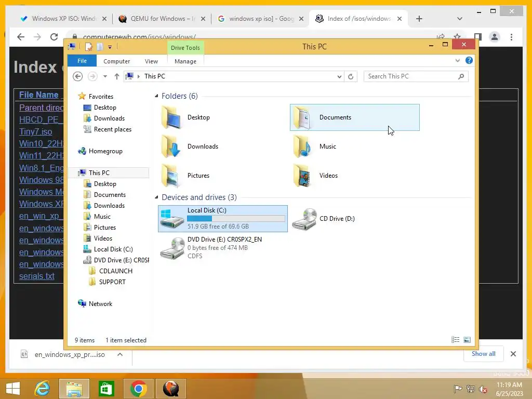
Task: Open Customize Quick Access Toolbar dropdown
Action: coord(110,47)
